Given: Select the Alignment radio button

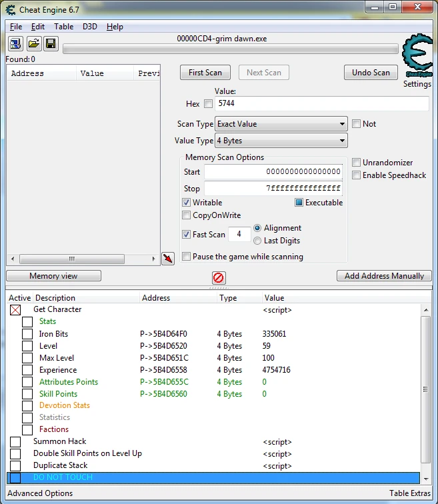Looking at the screenshot, I should (x=257, y=228).
